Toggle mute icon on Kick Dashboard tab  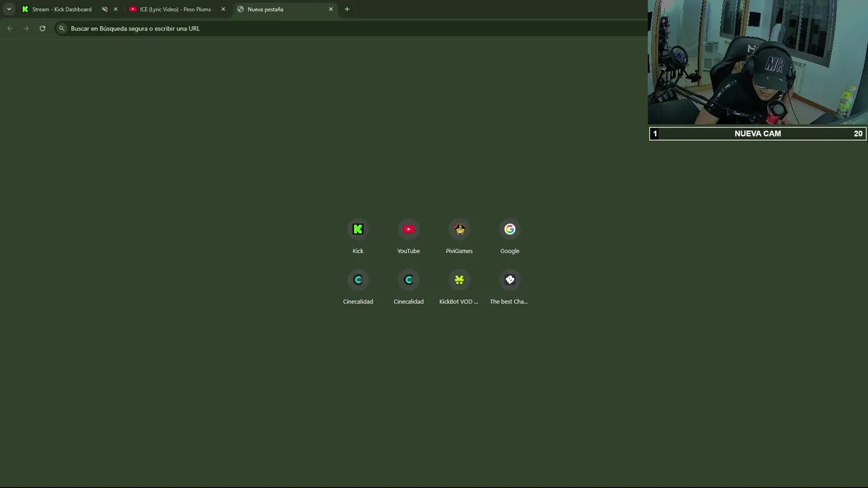104,9
